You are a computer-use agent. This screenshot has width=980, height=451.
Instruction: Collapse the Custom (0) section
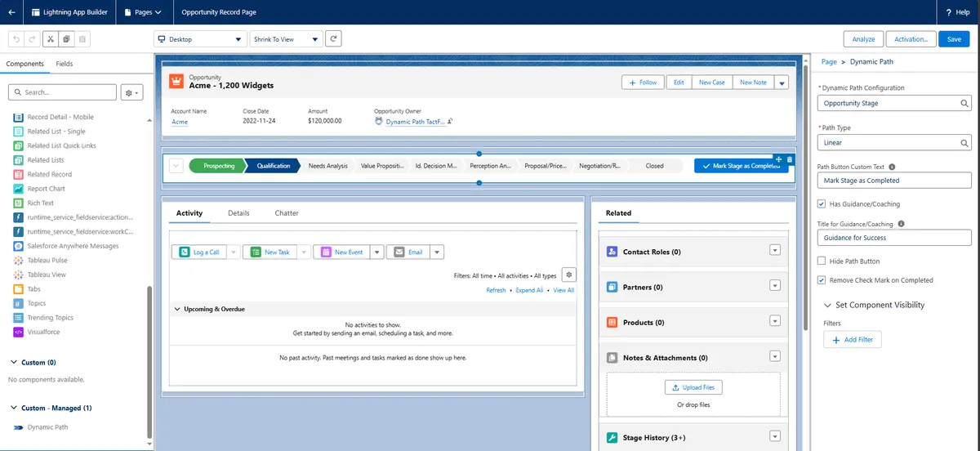click(14, 362)
